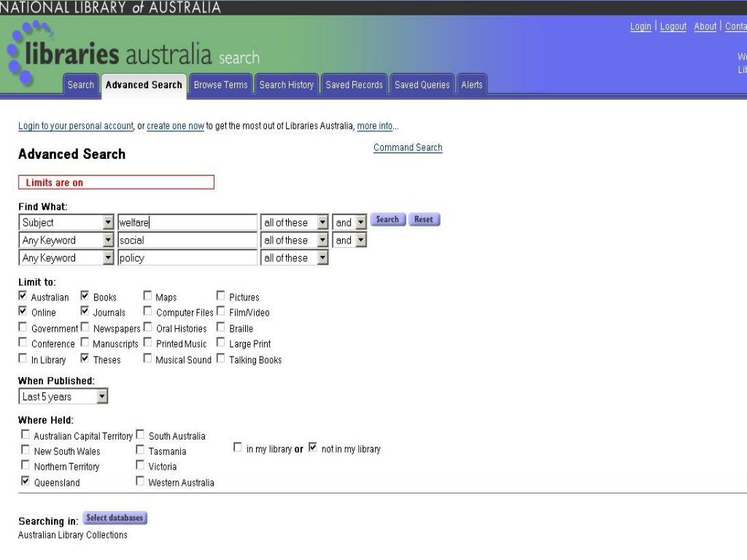Tick the Tasmania checkbox

click(x=140, y=449)
